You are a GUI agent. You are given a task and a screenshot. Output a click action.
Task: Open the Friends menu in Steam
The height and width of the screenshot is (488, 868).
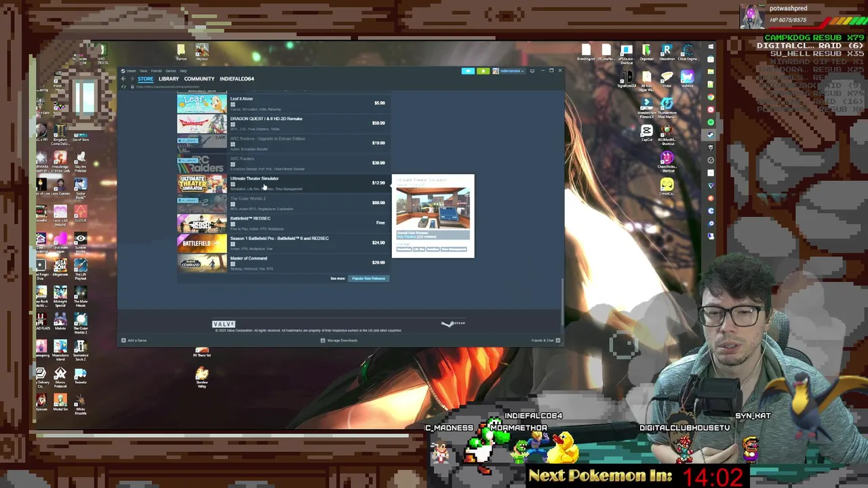point(157,71)
